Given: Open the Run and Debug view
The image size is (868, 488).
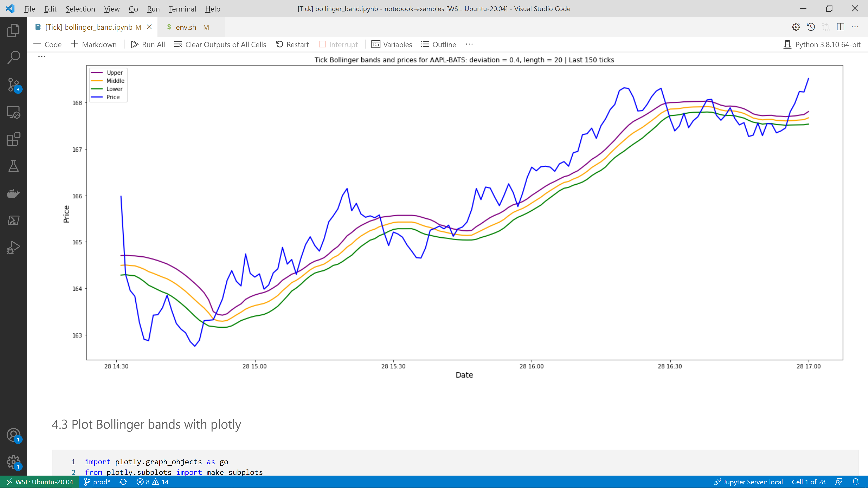Looking at the screenshot, I should (14, 248).
